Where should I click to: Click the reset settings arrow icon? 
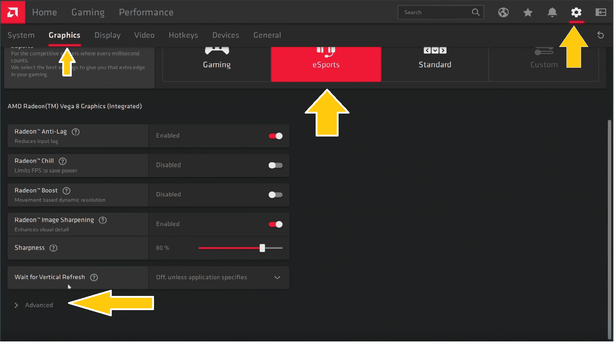tap(601, 35)
